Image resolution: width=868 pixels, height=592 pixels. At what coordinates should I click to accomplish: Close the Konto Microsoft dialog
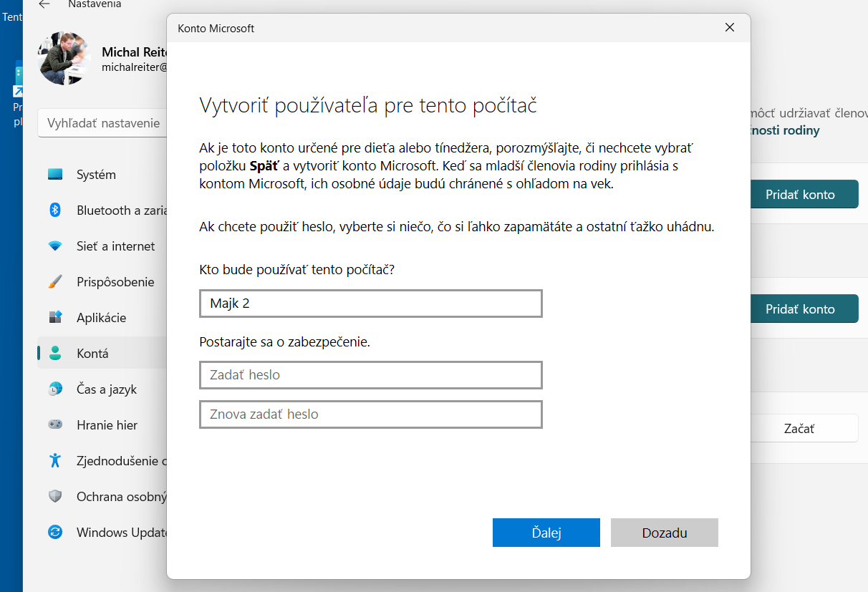pos(729,28)
